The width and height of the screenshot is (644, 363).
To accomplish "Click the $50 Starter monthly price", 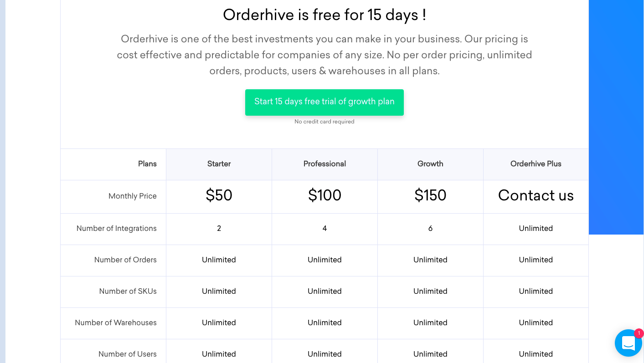I will (219, 195).
